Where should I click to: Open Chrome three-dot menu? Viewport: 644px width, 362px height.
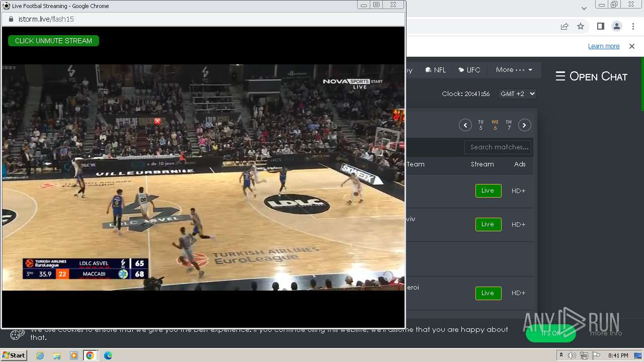coord(633,27)
